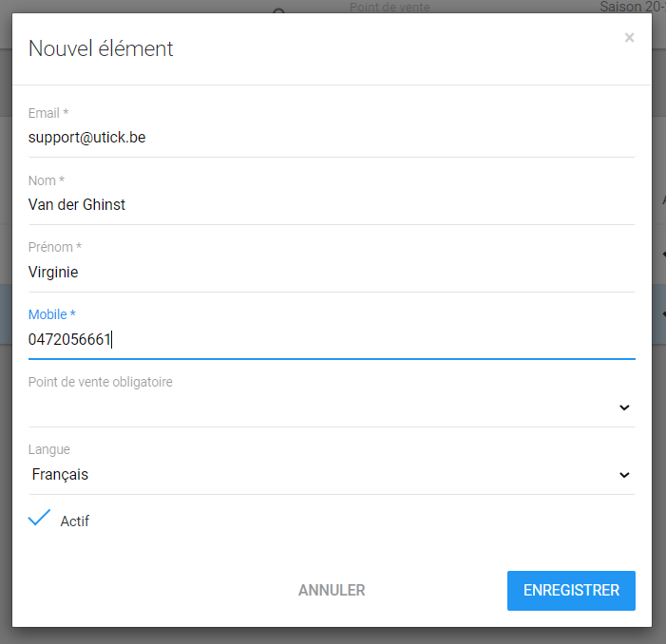
Task: Click the chevron arrow of the Langue selector
Action: [624, 475]
